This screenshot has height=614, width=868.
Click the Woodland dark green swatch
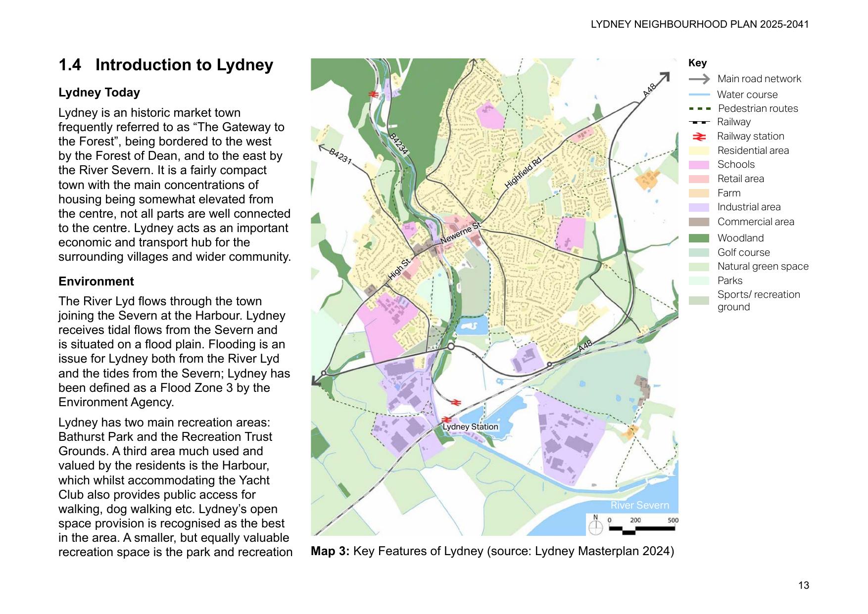(699, 238)
